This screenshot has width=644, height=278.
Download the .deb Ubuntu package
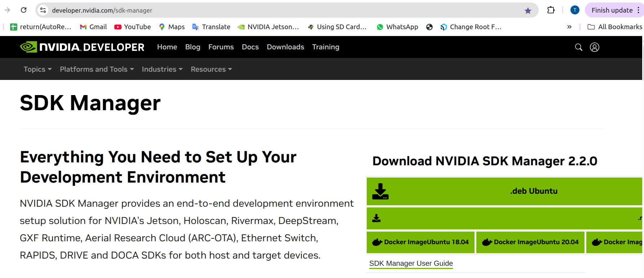coord(504,191)
